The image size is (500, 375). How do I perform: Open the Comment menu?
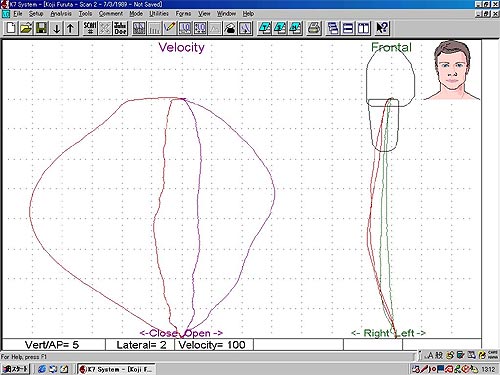pyautogui.click(x=111, y=14)
